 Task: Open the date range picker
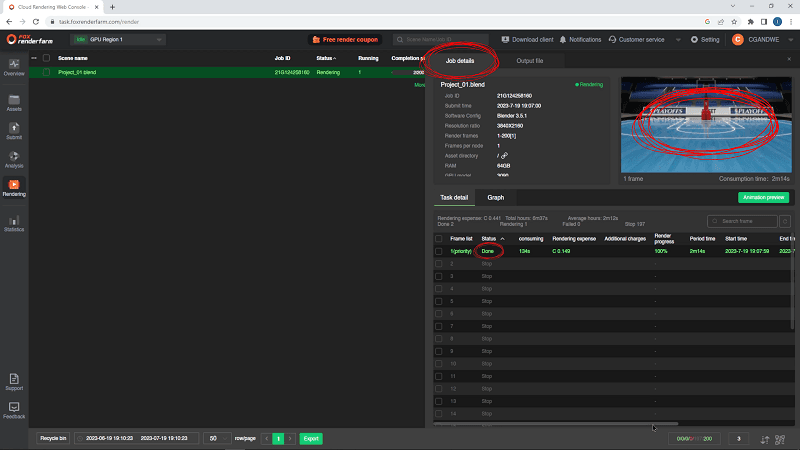point(136,438)
